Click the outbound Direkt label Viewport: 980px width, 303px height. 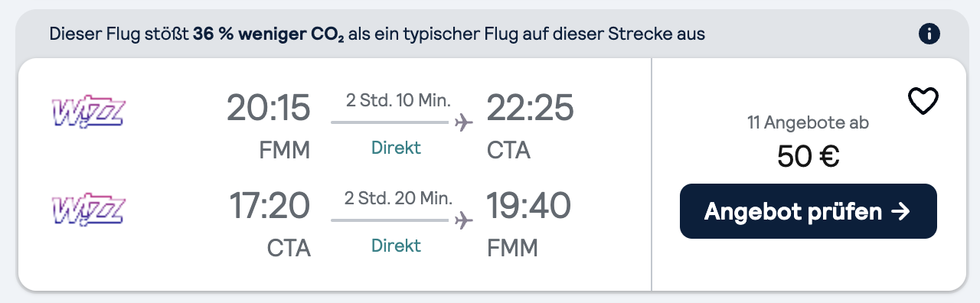coord(396,148)
